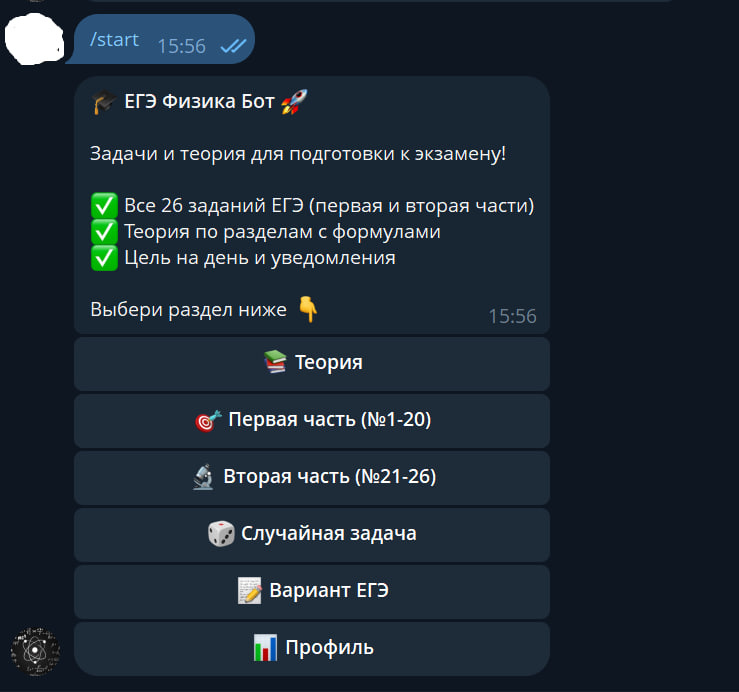This screenshot has width=739, height=692.
Task: Click the graduation cap emoji
Action: [104, 102]
